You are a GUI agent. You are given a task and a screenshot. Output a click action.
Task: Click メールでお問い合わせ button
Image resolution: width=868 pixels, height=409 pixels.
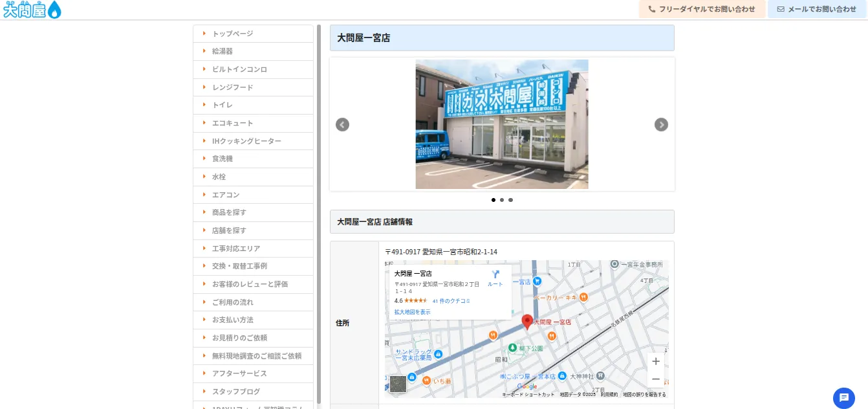tap(817, 9)
